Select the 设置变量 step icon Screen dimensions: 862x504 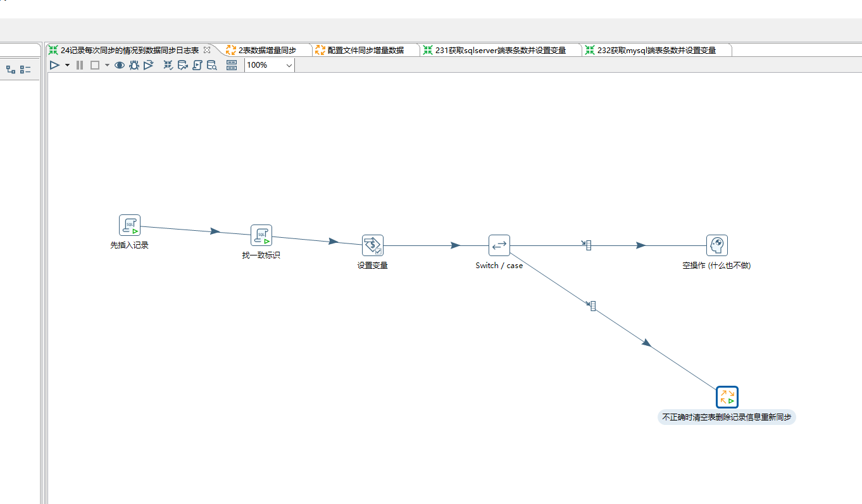[373, 245]
